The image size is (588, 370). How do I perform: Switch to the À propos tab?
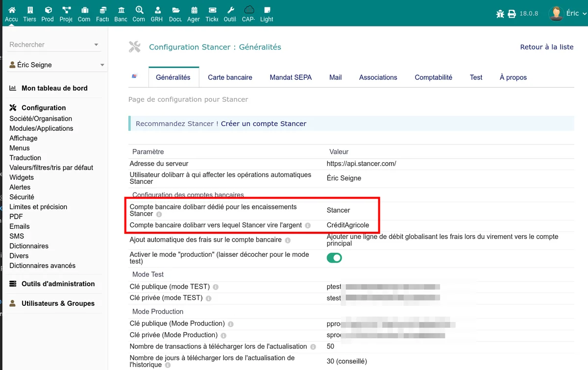(513, 77)
